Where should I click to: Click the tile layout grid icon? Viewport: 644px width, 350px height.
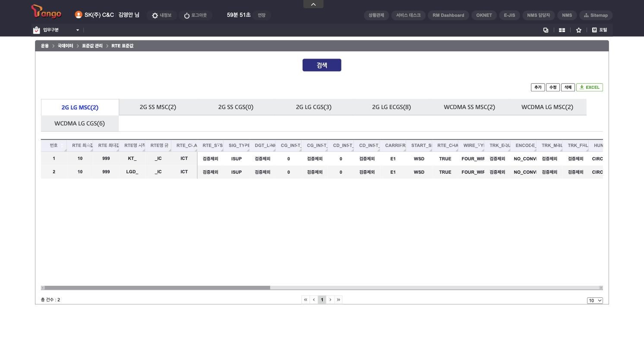pyautogui.click(x=562, y=30)
